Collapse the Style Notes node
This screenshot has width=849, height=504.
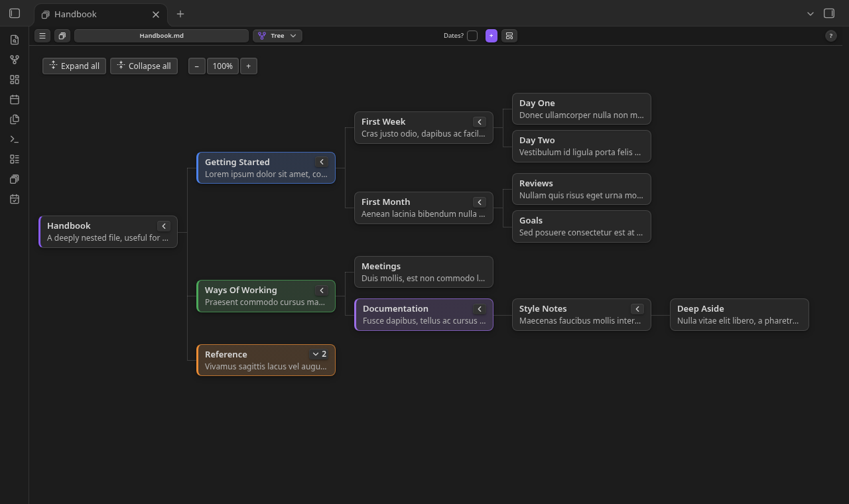pyautogui.click(x=637, y=309)
